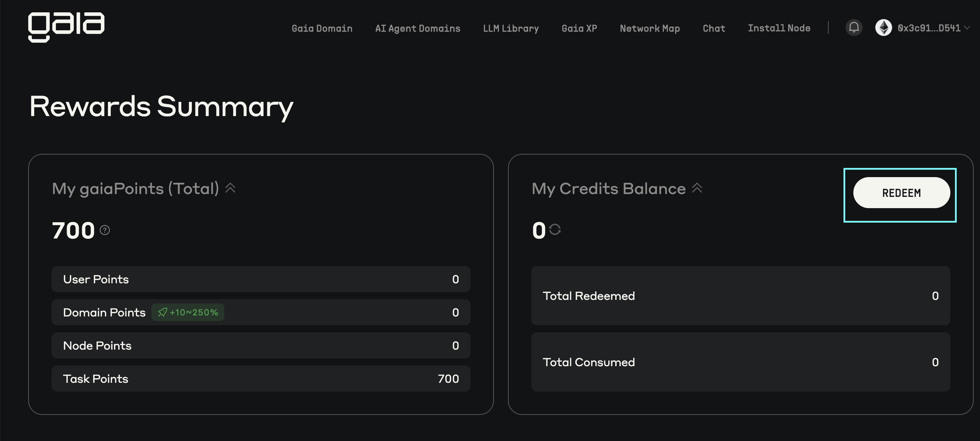Click the rocket boost badge on Domain Points
This screenshot has width=980, height=441.
click(x=188, y=312)
